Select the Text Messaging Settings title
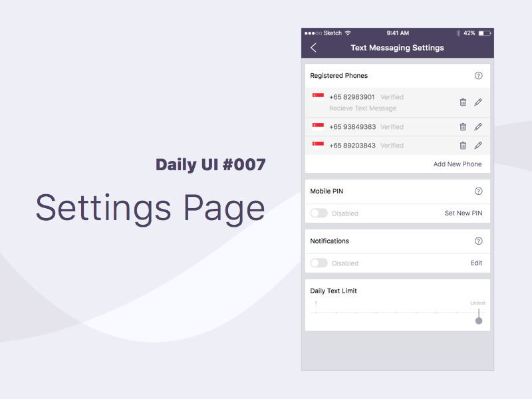The width and height of the screenshot is (532, 399). pos(397,47)
